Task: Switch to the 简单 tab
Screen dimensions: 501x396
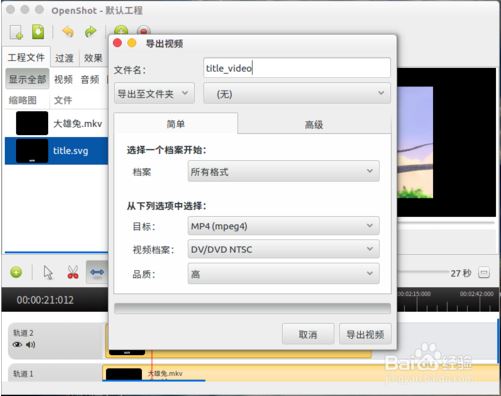Action: [176, 124]
